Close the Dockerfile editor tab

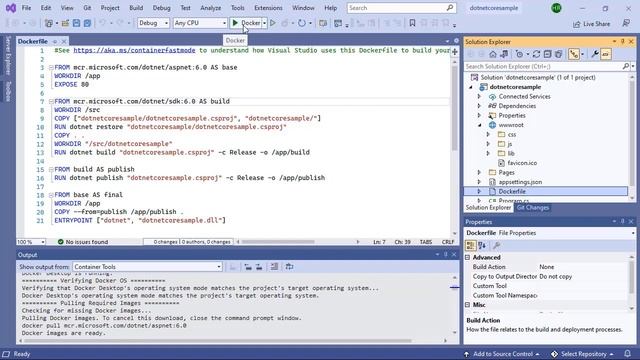pos(64,41)
